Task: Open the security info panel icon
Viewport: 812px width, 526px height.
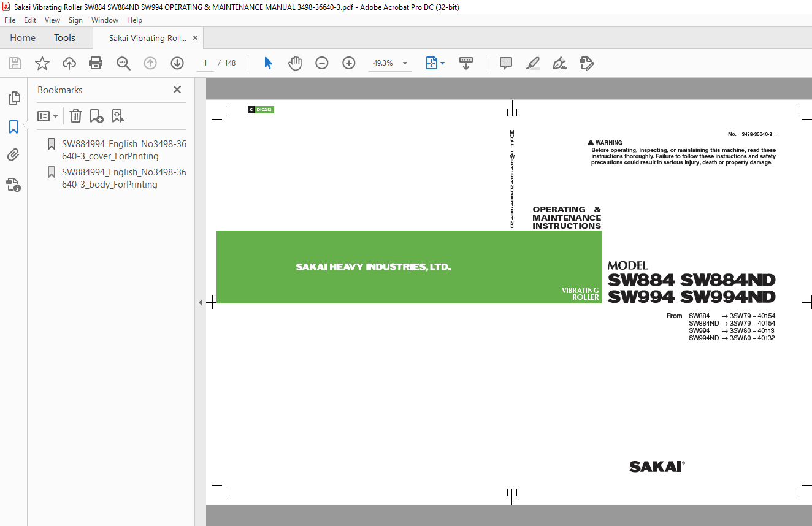Action: click(x=13, y=184)
